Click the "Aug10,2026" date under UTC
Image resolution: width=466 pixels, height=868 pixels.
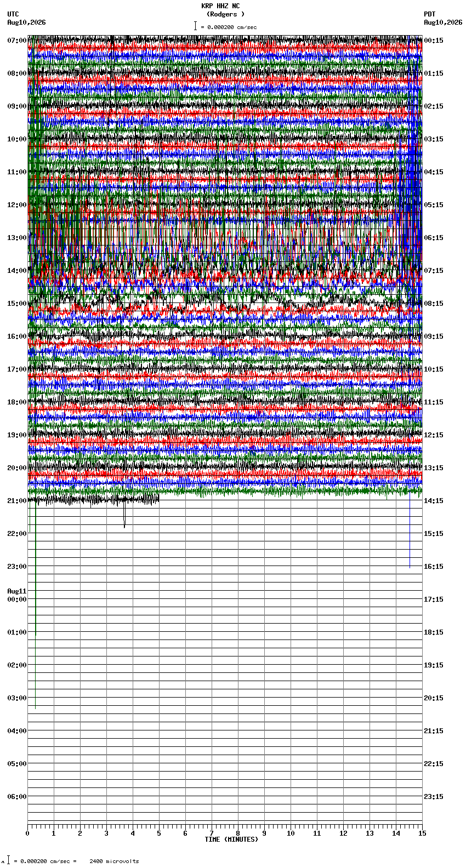[x=27, y=22]
